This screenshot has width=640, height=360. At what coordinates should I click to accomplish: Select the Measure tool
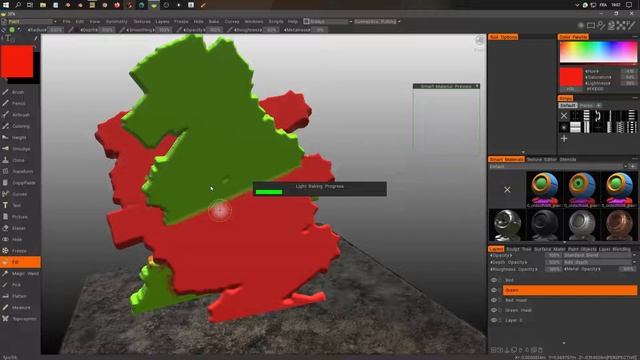(x=20, y=307)
